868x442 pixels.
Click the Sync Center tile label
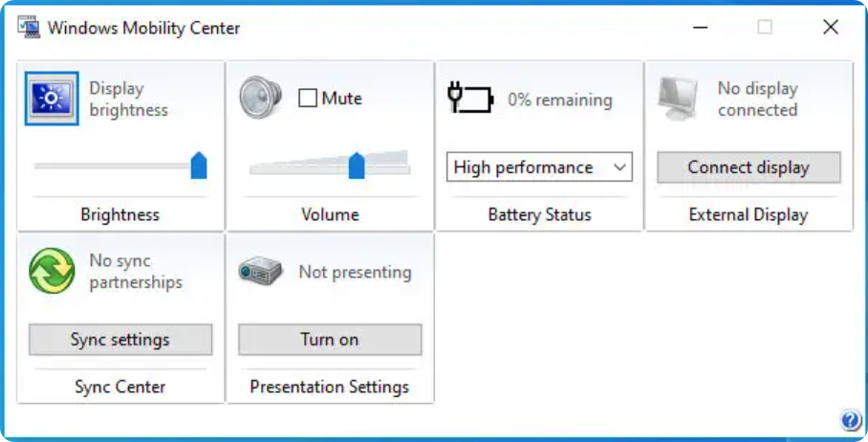coord(120,387)
